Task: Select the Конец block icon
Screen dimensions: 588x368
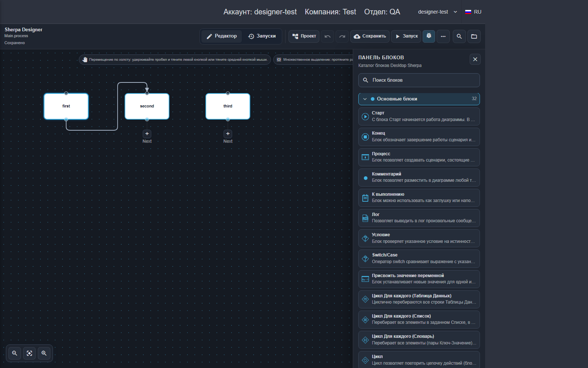Action: click(365, 137)
